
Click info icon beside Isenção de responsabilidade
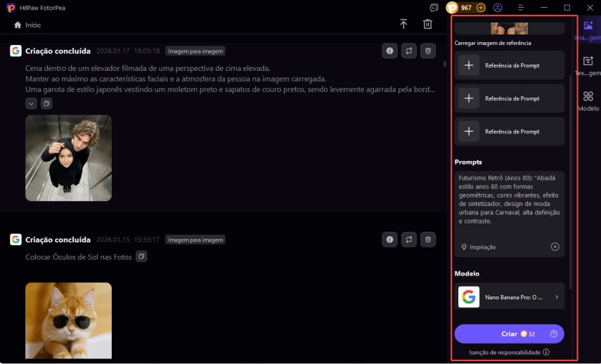click(x=546, y=352)
